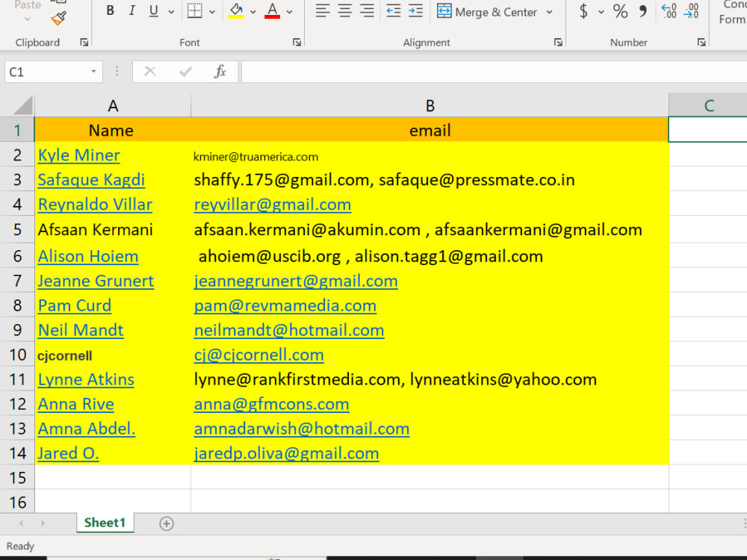Image resolution: width=747 pixels, height=560 pixels.
Task: Click Increase Indent icon
Action: click(415, 10)
